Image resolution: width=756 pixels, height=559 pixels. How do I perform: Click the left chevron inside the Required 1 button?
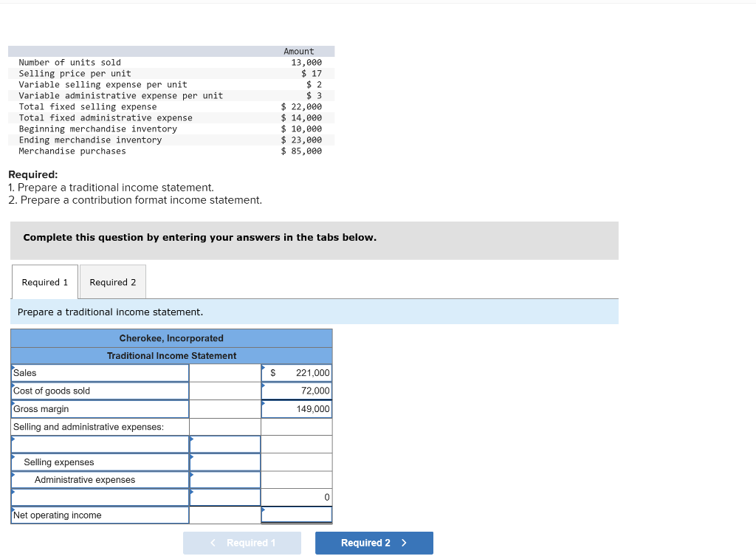212,543
